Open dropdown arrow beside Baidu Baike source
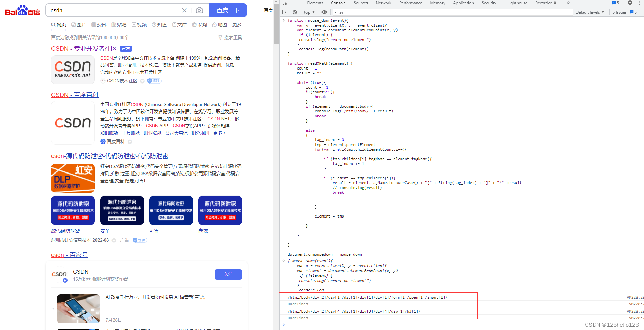This screenshot has width=644, height=330. pyautogui.click(x=130, y=142)
